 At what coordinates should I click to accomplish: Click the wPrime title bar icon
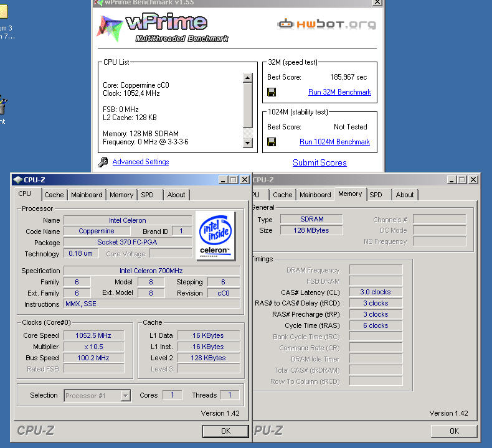point(98,2)
